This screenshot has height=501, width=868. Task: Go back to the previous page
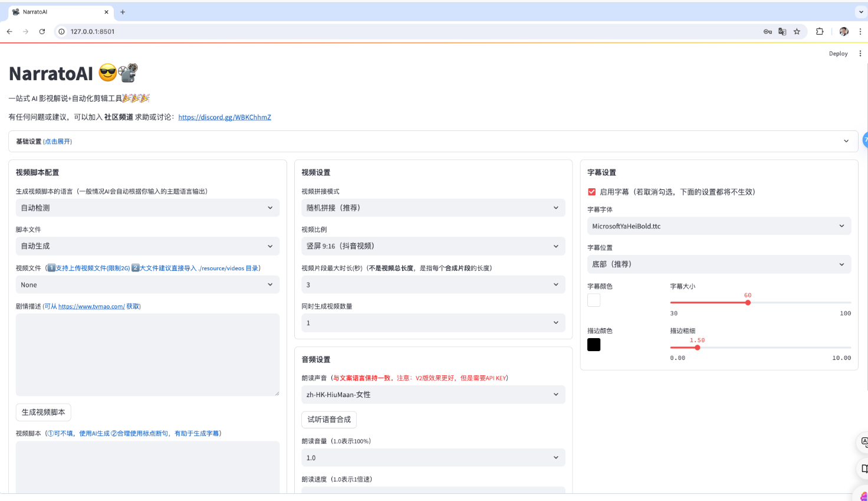(9, 32)
